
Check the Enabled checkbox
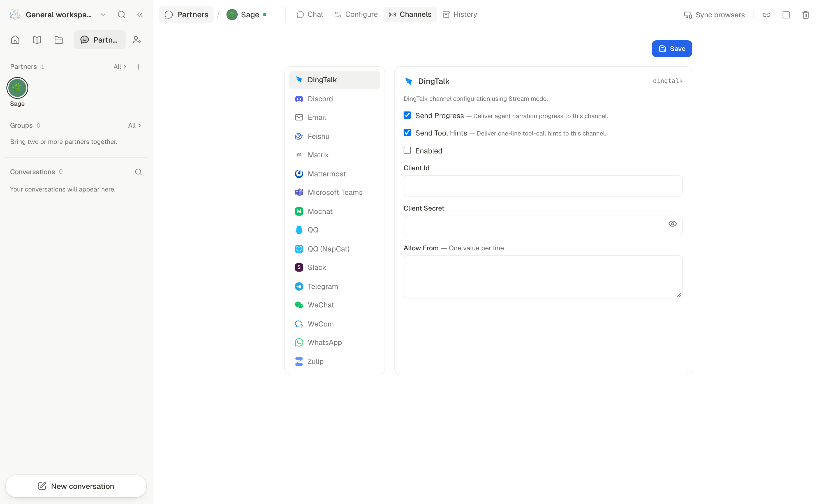[407, 150]
